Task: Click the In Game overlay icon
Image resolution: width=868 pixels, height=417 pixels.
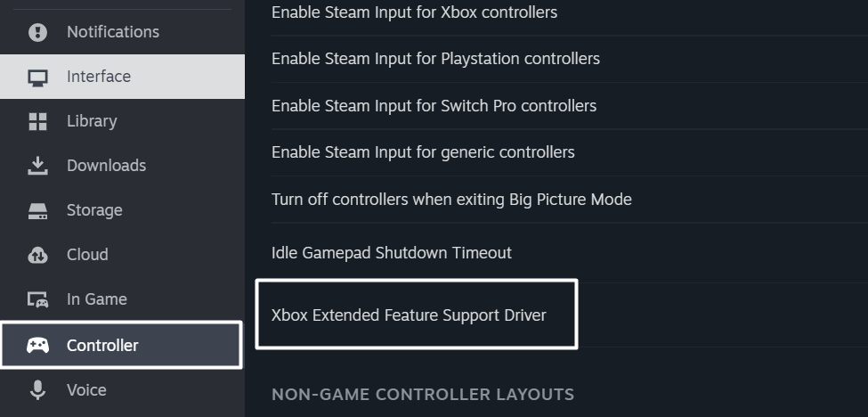Action: pos(37,300)
